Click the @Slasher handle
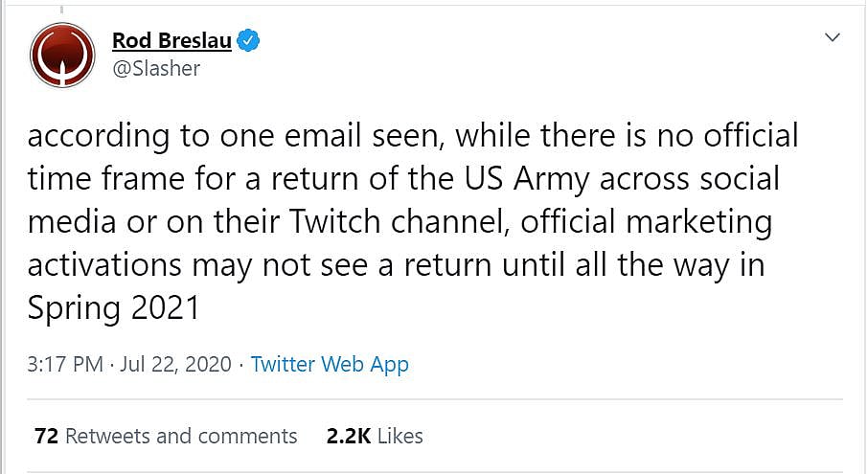The height and width of the screenshot is (474, 868). [156, 69]
